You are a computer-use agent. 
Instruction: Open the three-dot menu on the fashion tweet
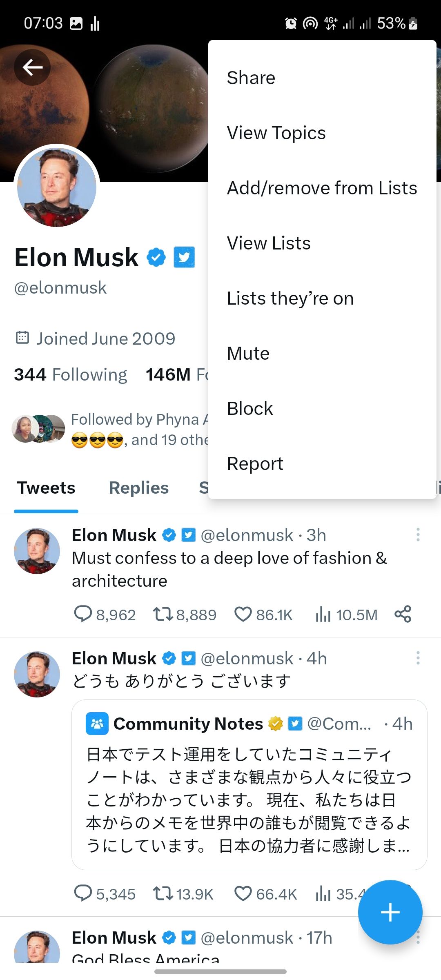tap(418, 534)
